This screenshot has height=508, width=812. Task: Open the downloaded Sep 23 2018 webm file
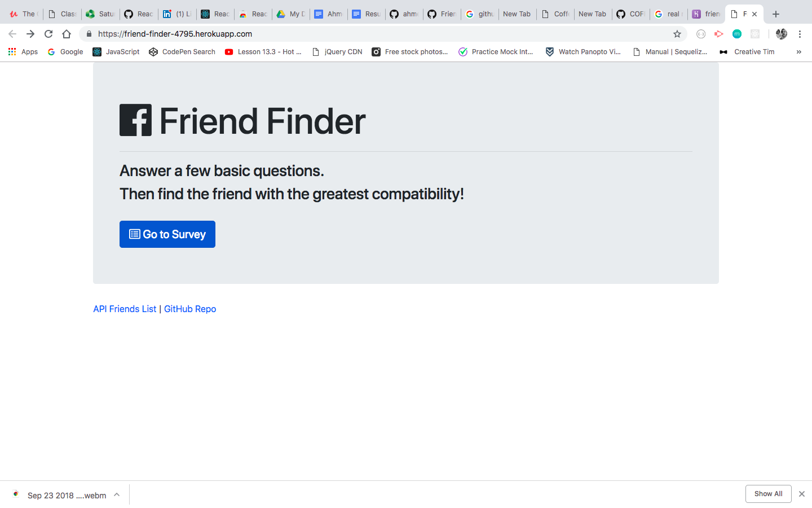60,495
